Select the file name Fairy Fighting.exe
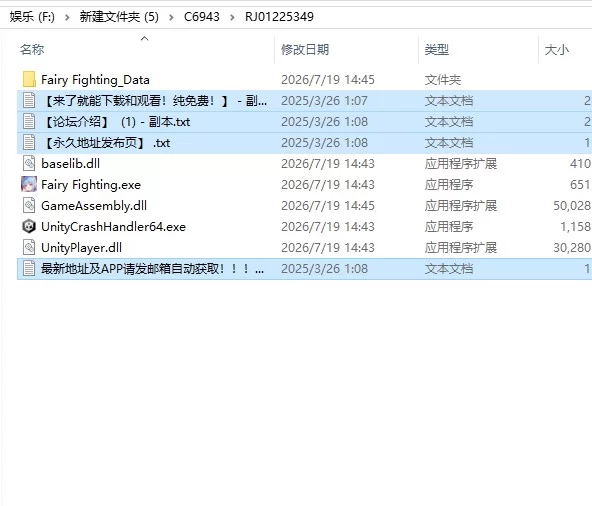 coord(91,185)
